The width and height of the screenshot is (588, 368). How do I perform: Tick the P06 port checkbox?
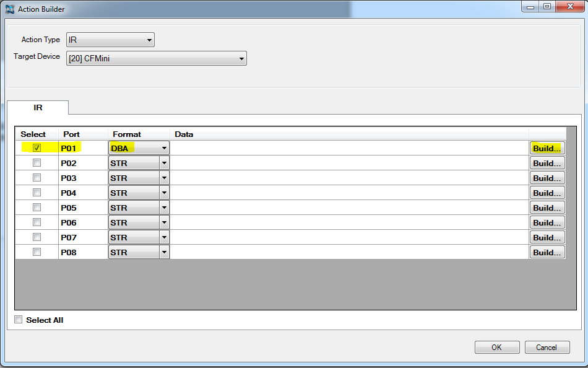click(x=37, y=222)
